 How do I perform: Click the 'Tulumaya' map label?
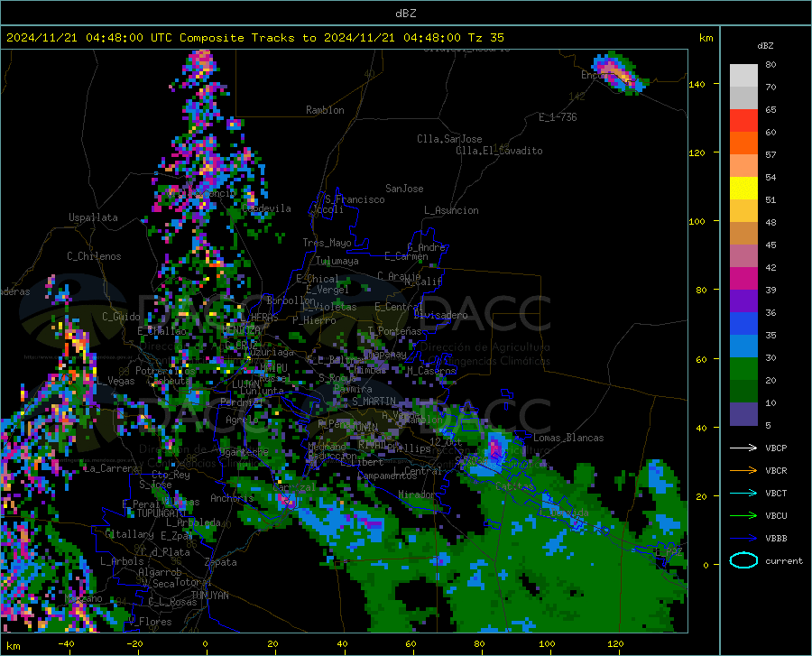point(337,261)
